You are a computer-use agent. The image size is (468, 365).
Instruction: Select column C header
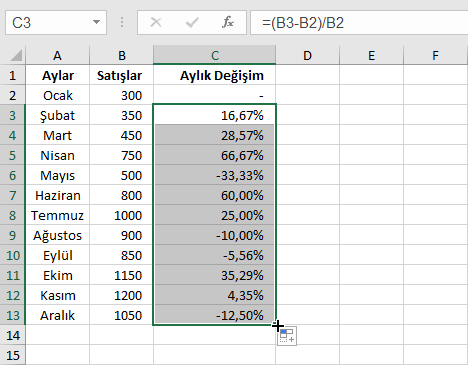[215, 55]
